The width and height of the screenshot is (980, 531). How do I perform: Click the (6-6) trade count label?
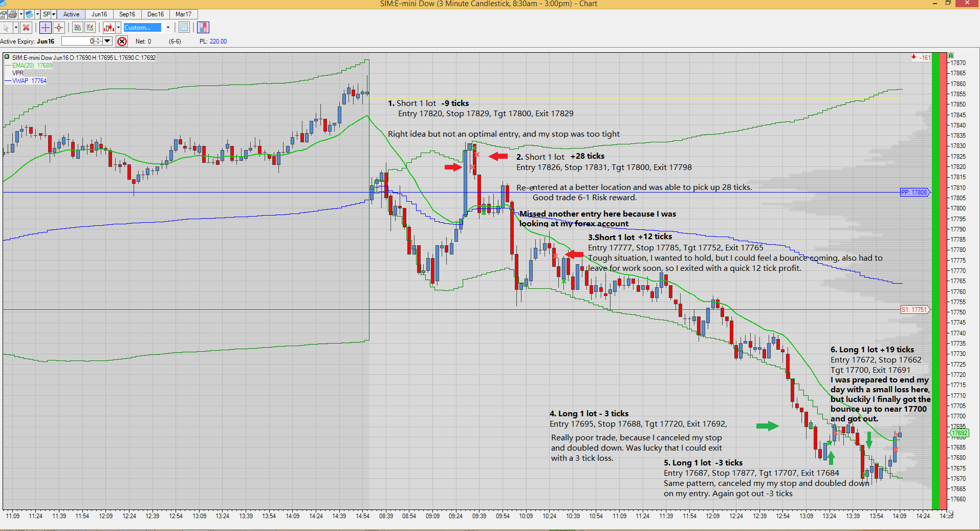(x=175, y=41)
